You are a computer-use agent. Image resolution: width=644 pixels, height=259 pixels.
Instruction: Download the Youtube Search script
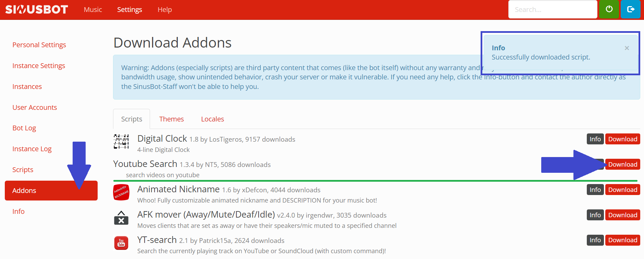coord(622,164)
